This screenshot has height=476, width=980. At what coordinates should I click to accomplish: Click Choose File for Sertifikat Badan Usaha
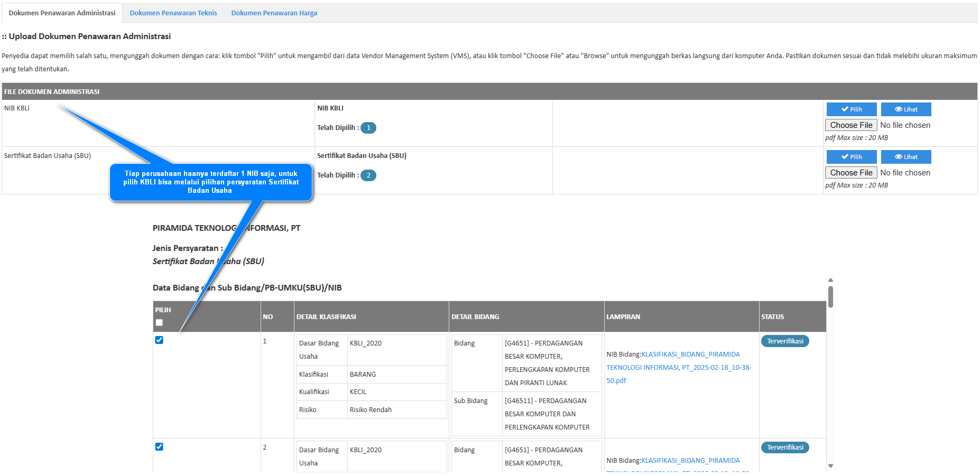(850, 173)
